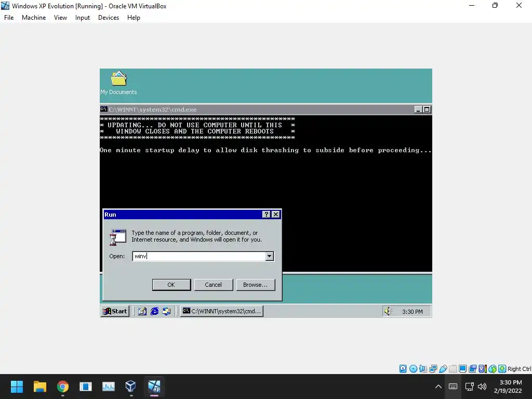Click inside the Open text field
The width and height of the screenshot is (532, 399).
click(199, 256)
